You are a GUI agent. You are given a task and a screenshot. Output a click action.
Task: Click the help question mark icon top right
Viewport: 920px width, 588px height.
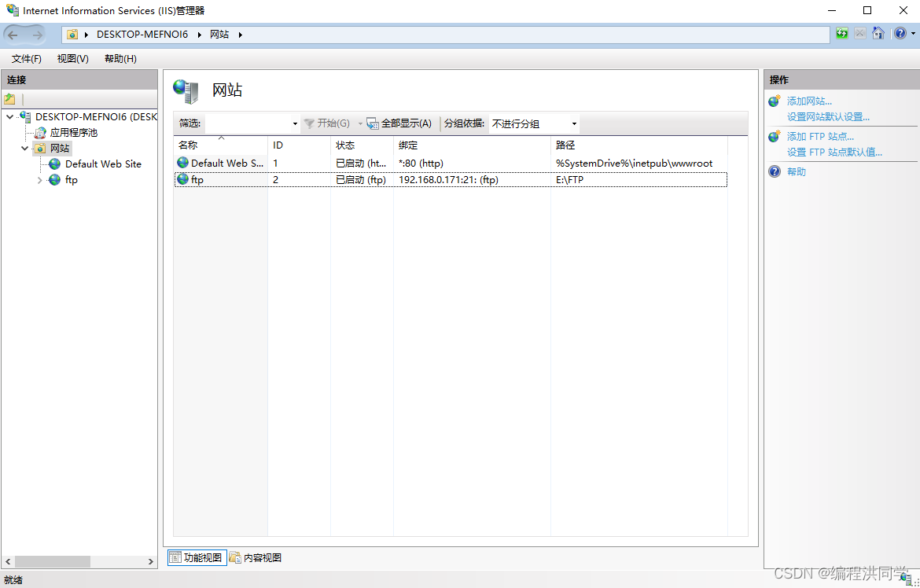coord(900,34)
